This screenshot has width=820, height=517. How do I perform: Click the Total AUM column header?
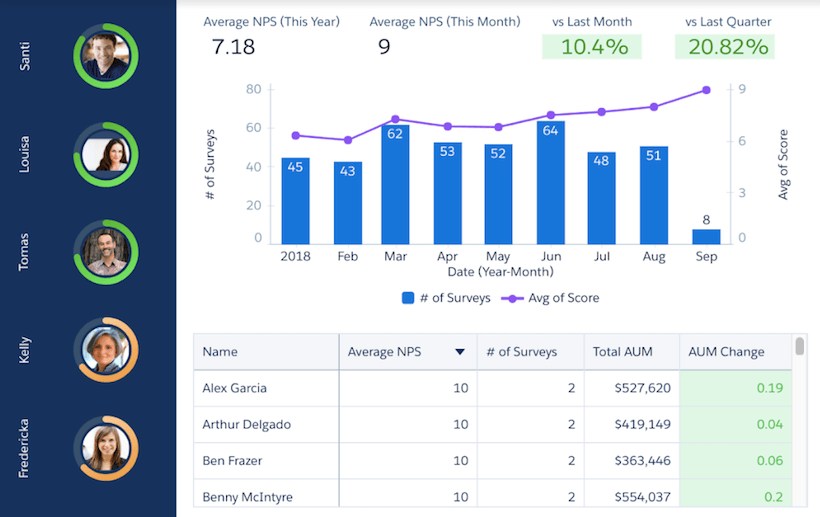pos(624,352)
